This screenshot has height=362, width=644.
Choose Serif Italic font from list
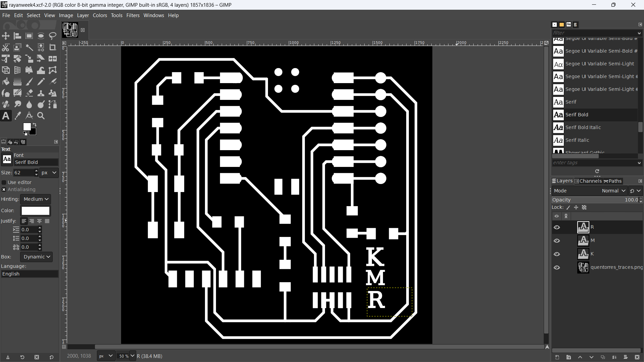point(577,140)
